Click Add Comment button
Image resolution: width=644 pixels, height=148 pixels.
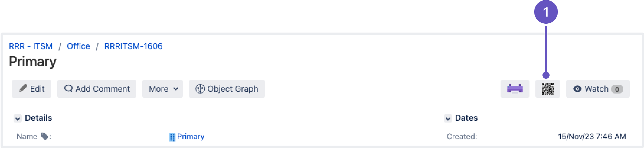[97, 89]
